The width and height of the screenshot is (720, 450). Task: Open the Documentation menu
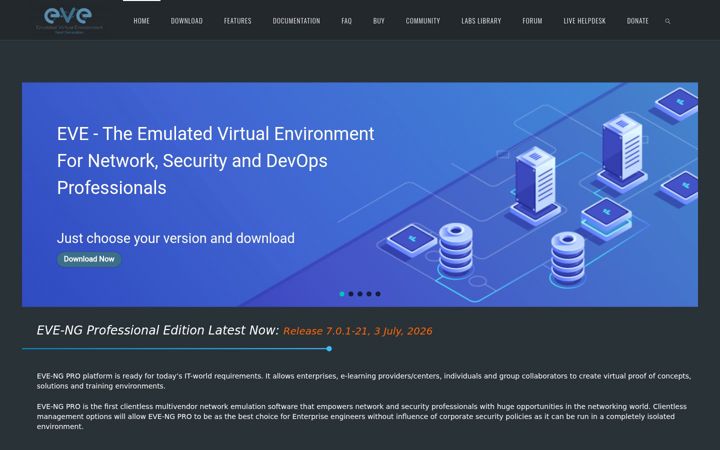point(296,21)
